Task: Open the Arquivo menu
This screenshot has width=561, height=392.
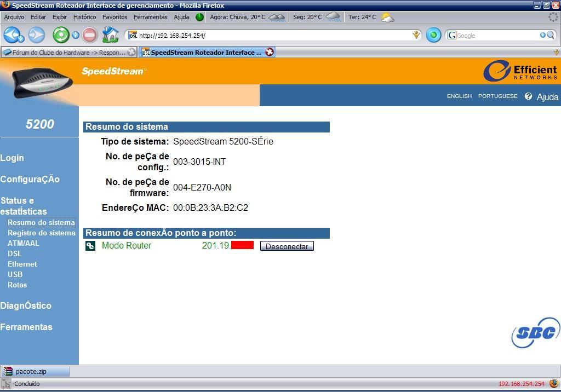Action: pyautogui.click(x=14, y=17)
